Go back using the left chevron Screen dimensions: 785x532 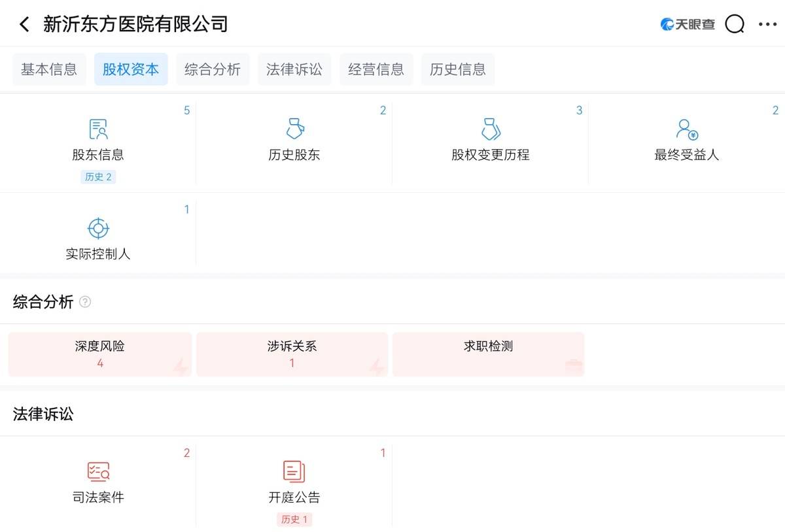coord(24,24)
